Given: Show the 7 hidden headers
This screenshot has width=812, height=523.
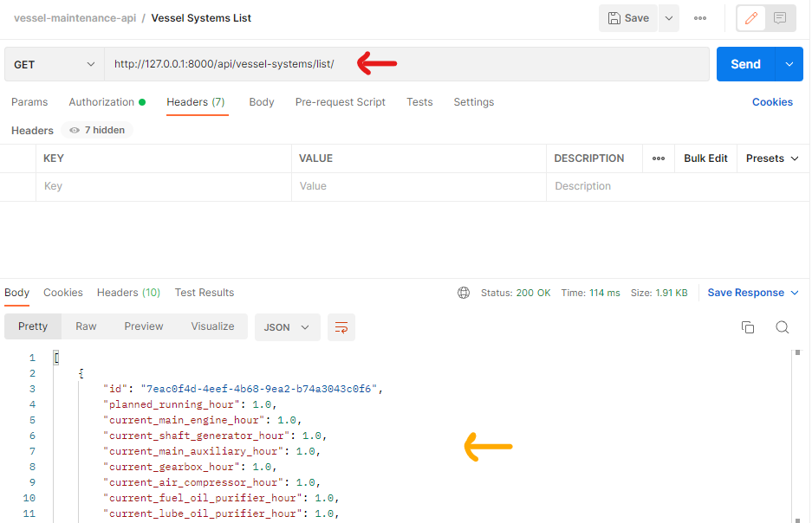Looking at the screenshot, I should pos(96,130).
